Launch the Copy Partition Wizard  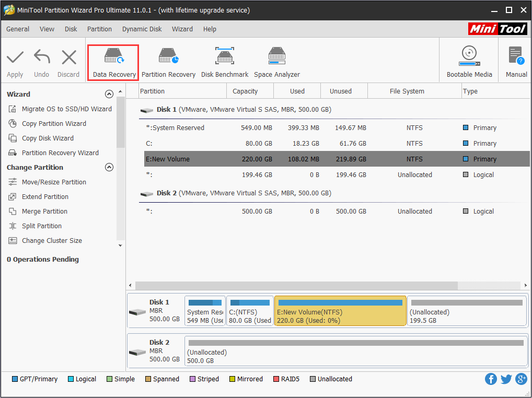[47, 123]
